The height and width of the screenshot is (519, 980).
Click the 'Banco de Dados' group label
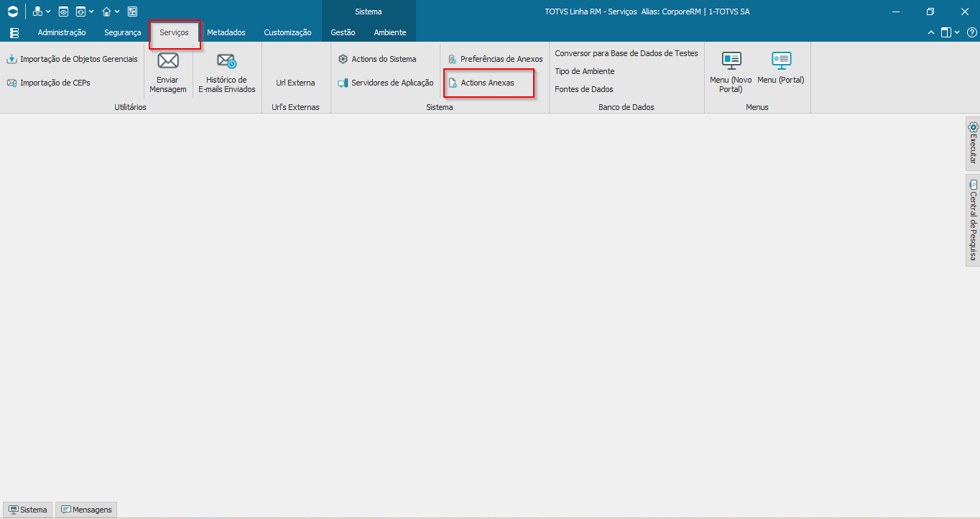coord(627,107)
